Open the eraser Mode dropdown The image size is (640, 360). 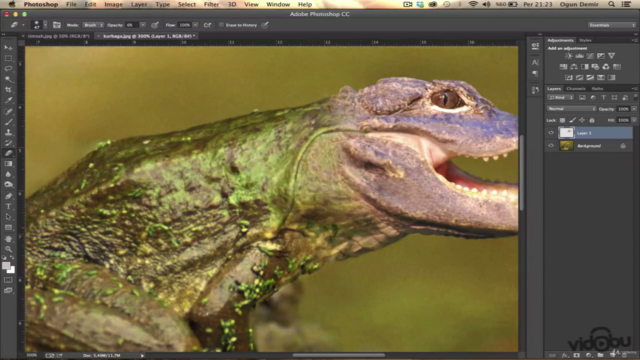93,25
